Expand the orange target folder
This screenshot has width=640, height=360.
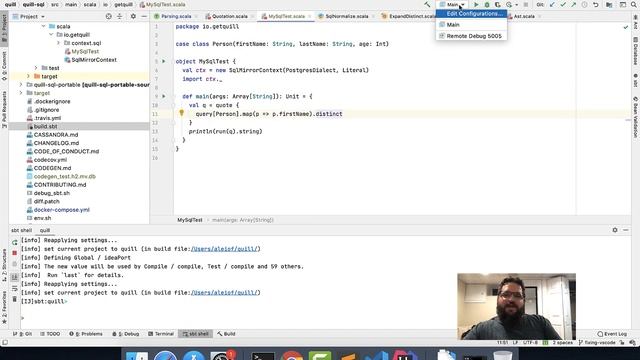click(x=29, y=76)
